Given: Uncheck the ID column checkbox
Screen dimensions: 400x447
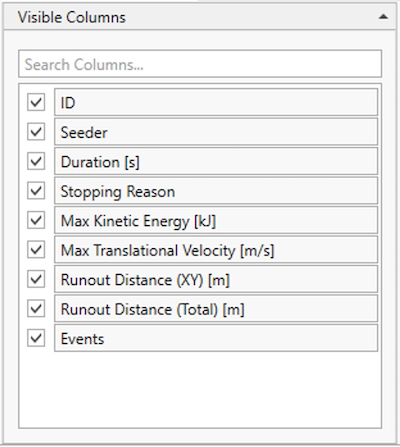Looking at the screenshot, I should coord(36,102).
